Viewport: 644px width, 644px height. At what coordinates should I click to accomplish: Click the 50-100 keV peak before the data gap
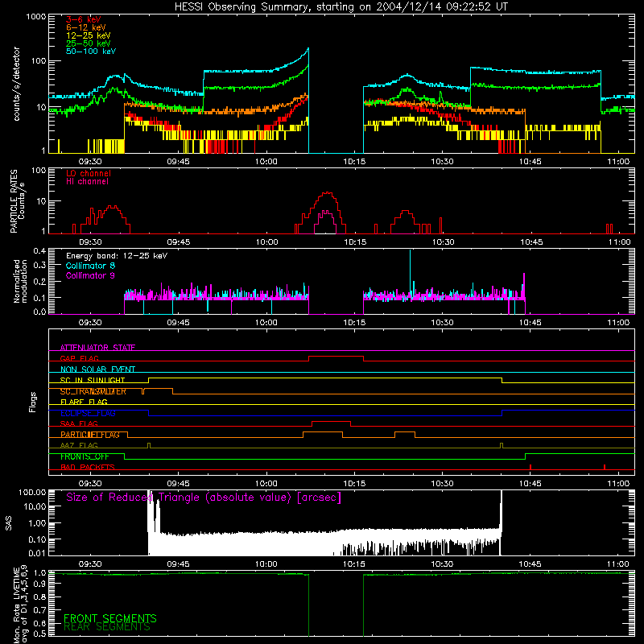pyautogui.click(x=308, y=50)
